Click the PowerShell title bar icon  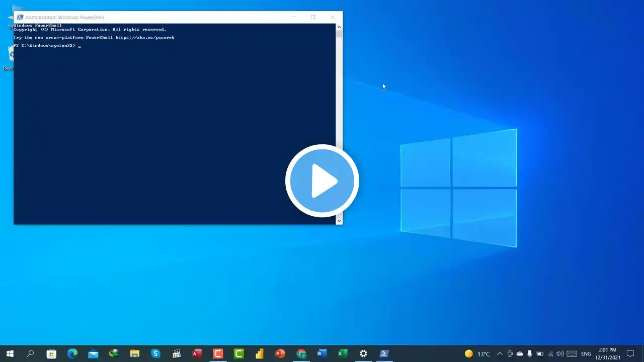click(20, 17)
